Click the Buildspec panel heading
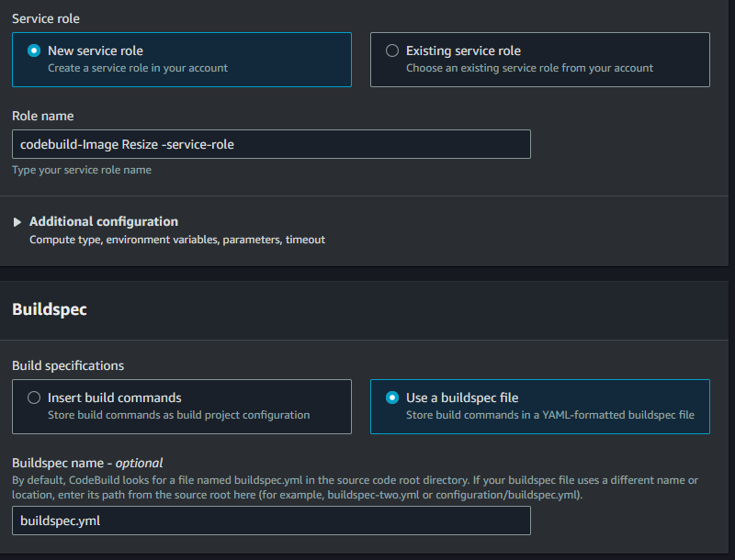Viewport: 735px width, 560px height. point(50,309)
